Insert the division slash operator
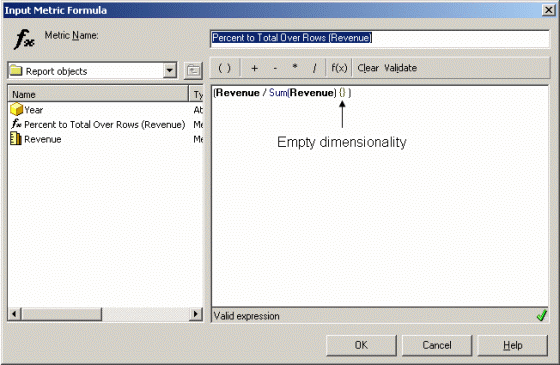Viewport: 560px width, 365px height. [314, 68]
